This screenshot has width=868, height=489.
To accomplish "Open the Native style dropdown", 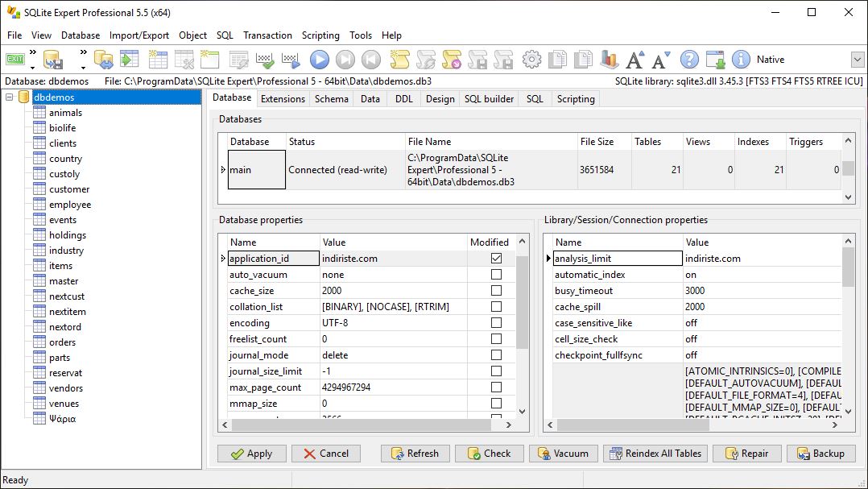I will coord(857,60).
